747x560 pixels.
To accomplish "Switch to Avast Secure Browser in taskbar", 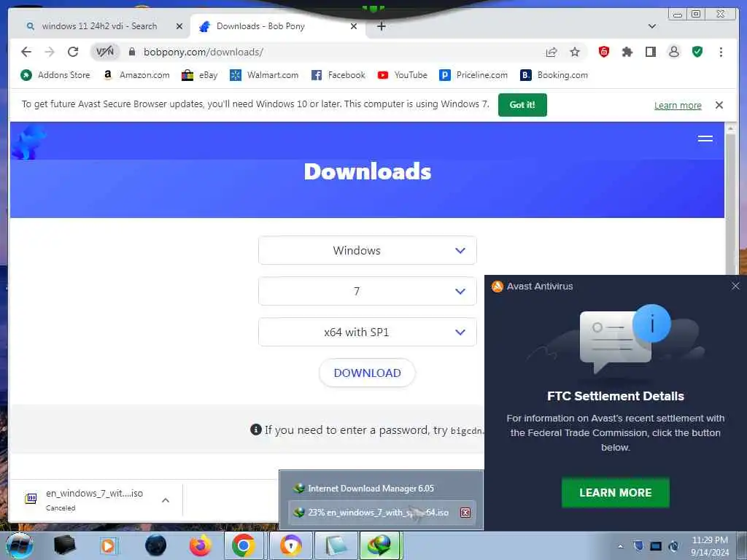I will (x=290, y=545).
